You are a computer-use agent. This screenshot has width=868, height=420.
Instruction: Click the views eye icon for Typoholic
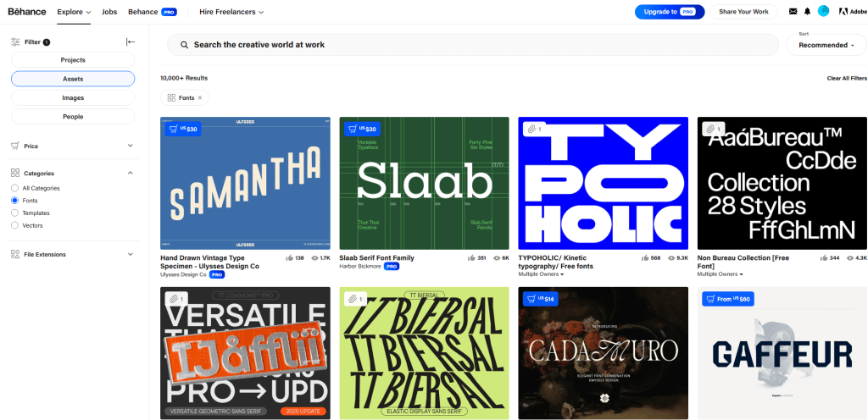(671, 258)
